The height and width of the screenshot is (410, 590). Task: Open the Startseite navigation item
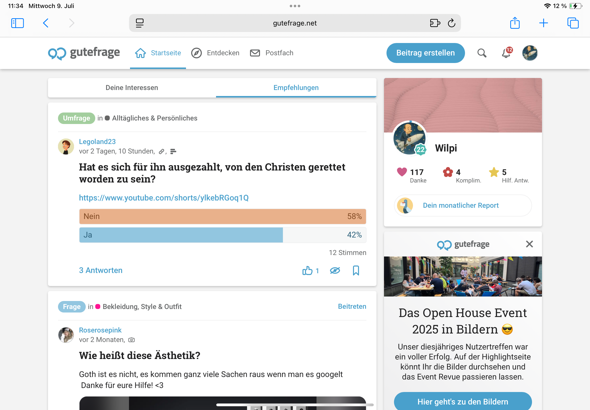coord(158,53)
